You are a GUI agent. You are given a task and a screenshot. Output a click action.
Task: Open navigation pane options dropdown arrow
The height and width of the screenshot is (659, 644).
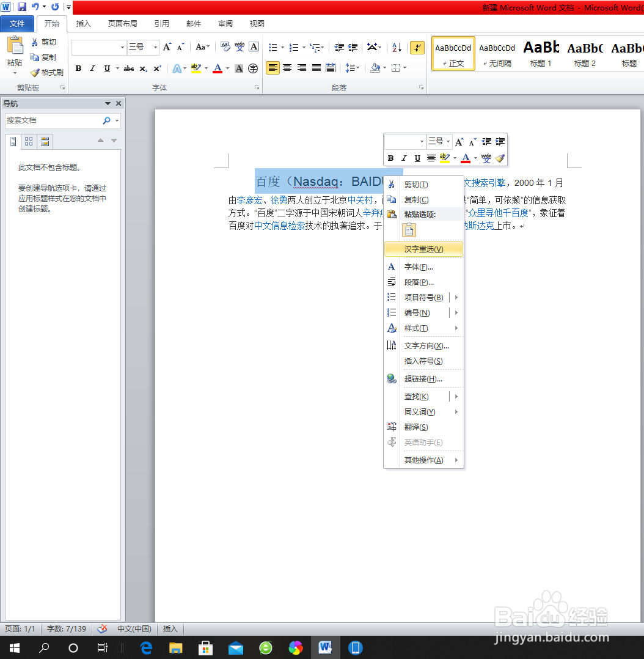108,103
